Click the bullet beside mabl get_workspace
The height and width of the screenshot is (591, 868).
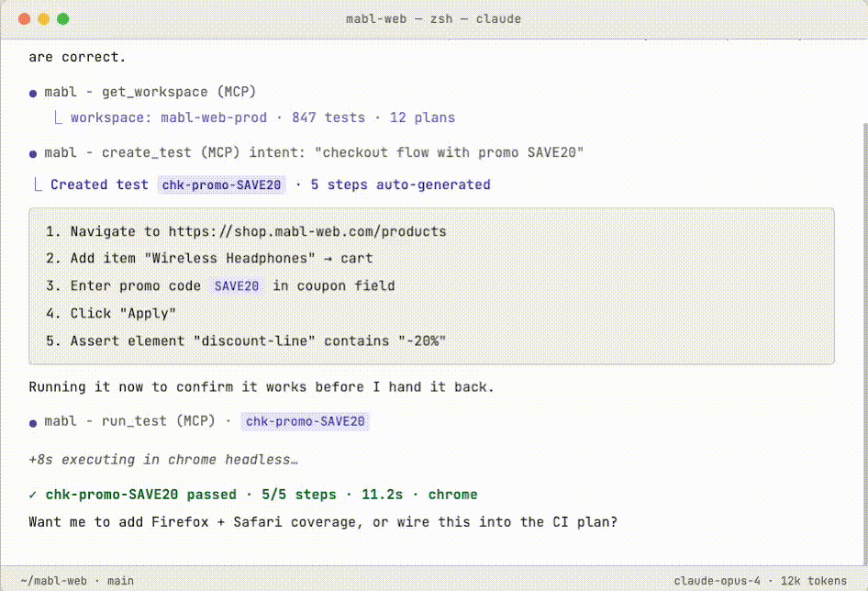pyautogui.click(x=33, y=93)
